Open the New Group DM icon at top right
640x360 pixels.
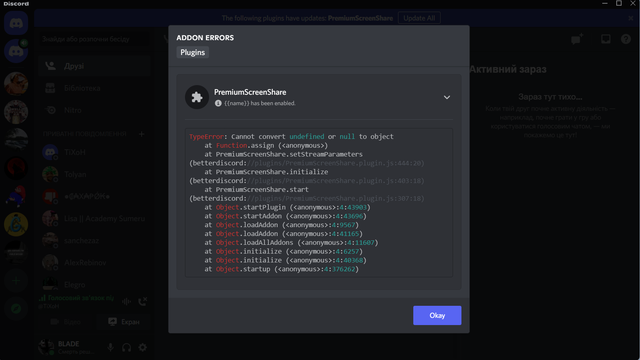pyautogui.click(x=577, y=39)
